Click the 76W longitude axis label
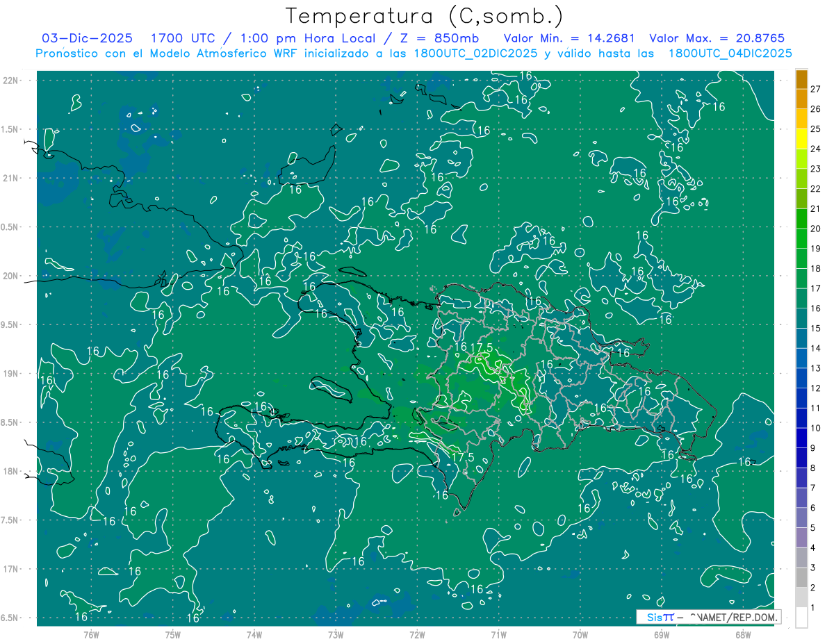Screen dimensions: 834x644 click(91, 635)
